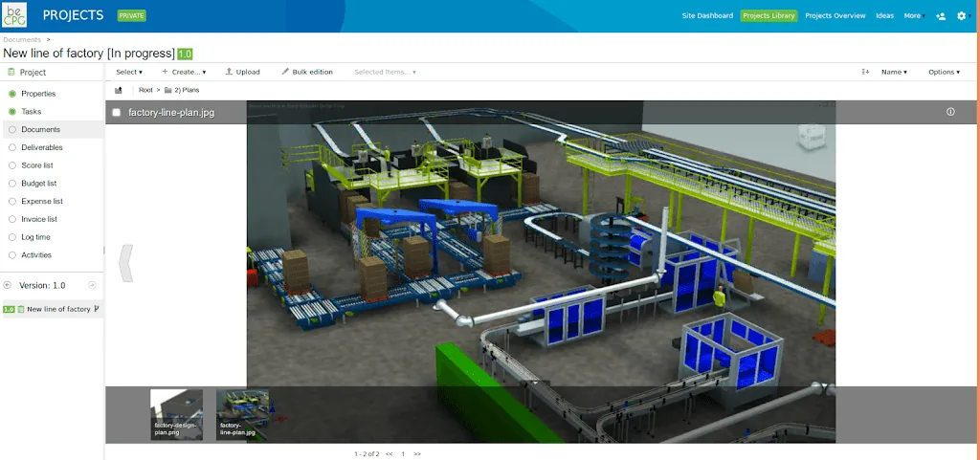
Task: Click the sort order direction icon
Action: pyautogui.click(x=865, y=72)
